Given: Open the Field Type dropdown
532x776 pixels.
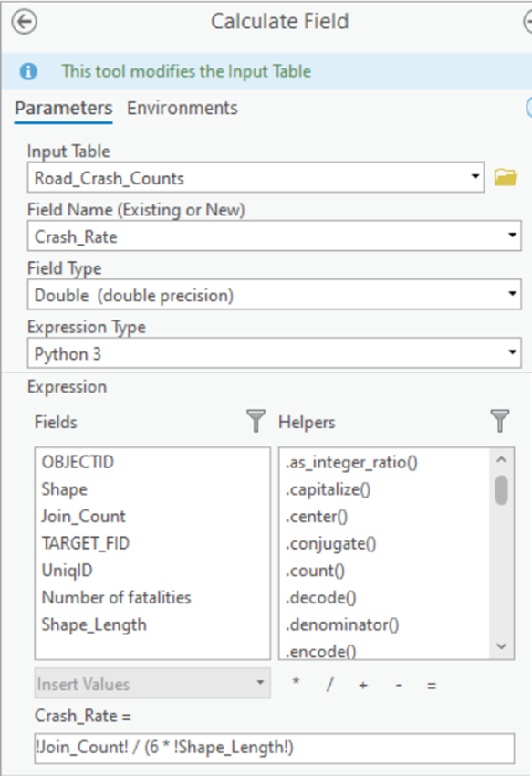Looking at the screenshot, I should (x=512, y=294).
